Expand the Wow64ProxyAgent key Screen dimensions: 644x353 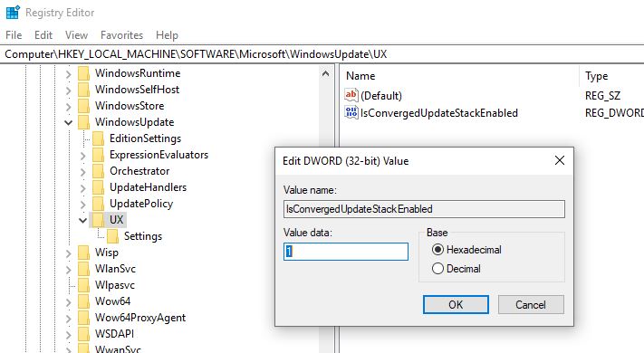point(69,319)
